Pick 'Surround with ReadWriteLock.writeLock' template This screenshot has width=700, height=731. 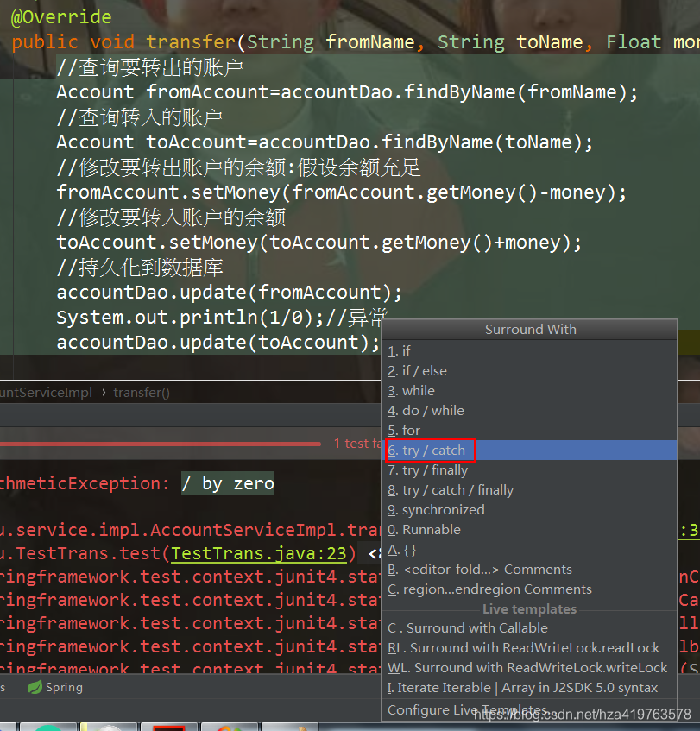(x=529, y=668)
